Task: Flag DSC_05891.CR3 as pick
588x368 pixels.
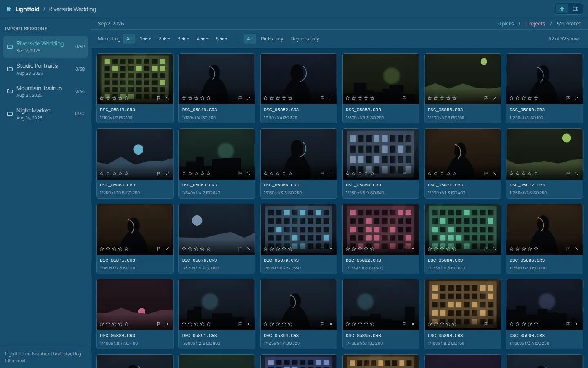Action: (x=240, y=324)
